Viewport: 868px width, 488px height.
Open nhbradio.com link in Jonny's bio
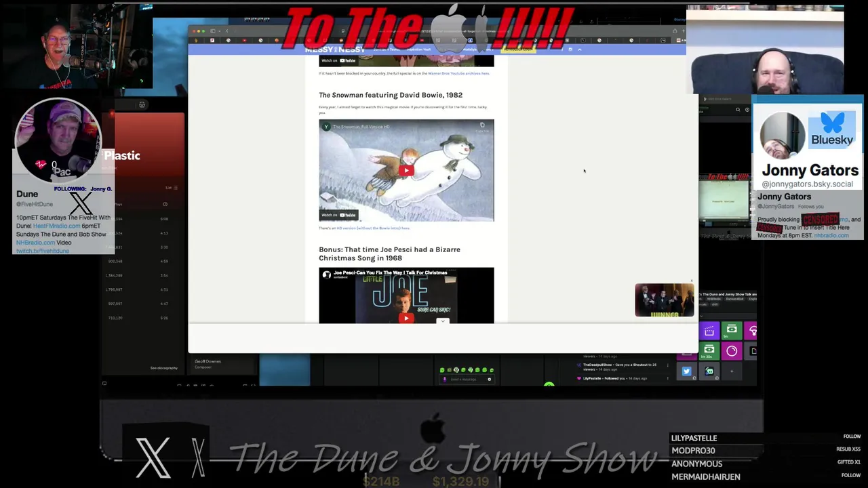(x=831, y=235)
